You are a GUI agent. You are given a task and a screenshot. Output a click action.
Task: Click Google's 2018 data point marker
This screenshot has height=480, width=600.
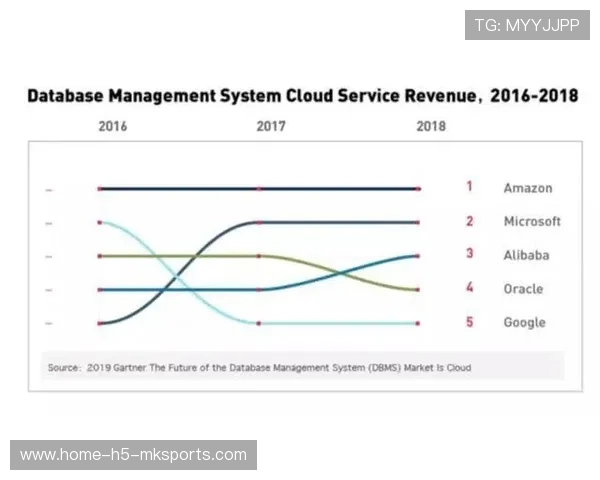pyautogui.click(x=418, y=323)
